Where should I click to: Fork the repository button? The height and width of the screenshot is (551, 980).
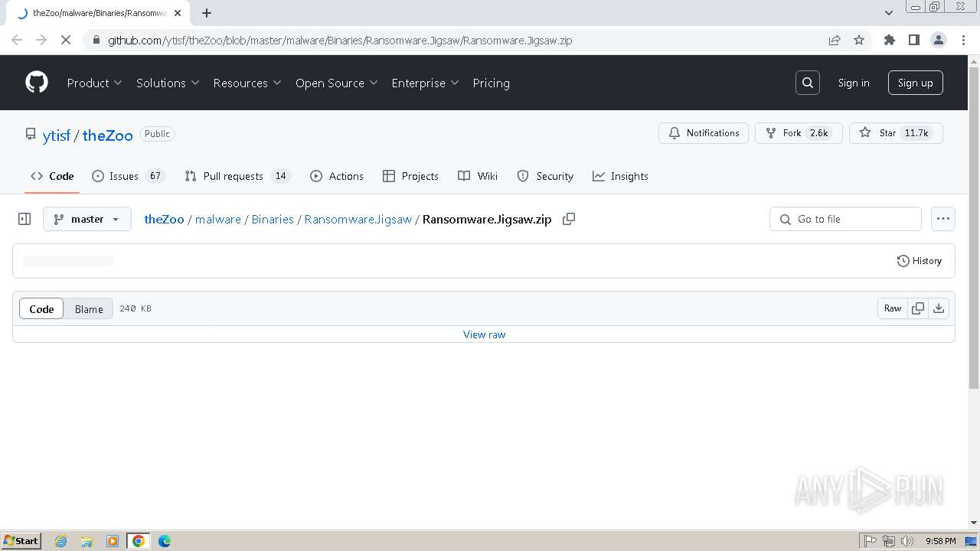pos(799,133)
